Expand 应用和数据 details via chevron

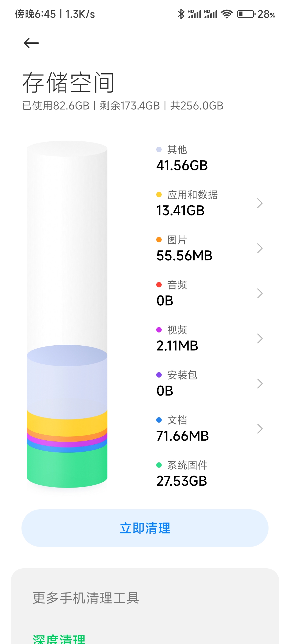point(260,203)
